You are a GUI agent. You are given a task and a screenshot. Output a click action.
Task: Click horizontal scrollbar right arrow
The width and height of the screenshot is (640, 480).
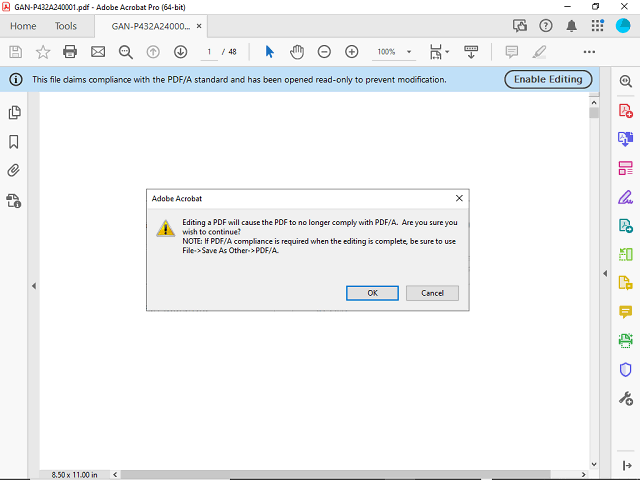584,474
